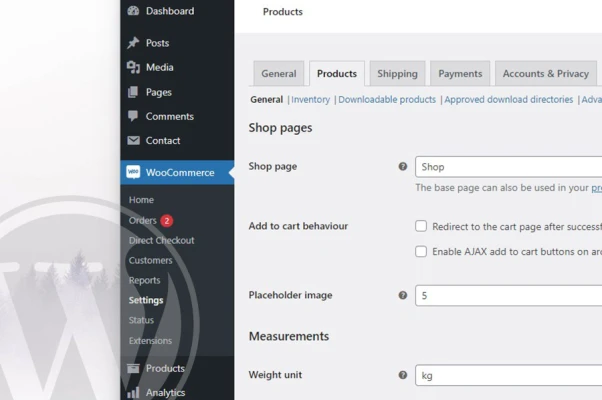Click the Posts pin icon
This screenshot has height=400, width=602.
133,43
